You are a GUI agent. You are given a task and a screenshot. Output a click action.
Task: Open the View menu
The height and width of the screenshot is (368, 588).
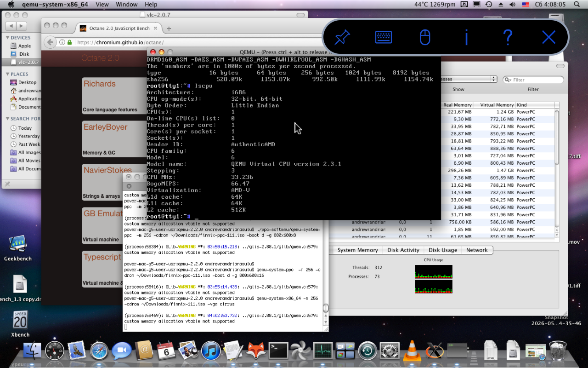(x=102, y=5)
